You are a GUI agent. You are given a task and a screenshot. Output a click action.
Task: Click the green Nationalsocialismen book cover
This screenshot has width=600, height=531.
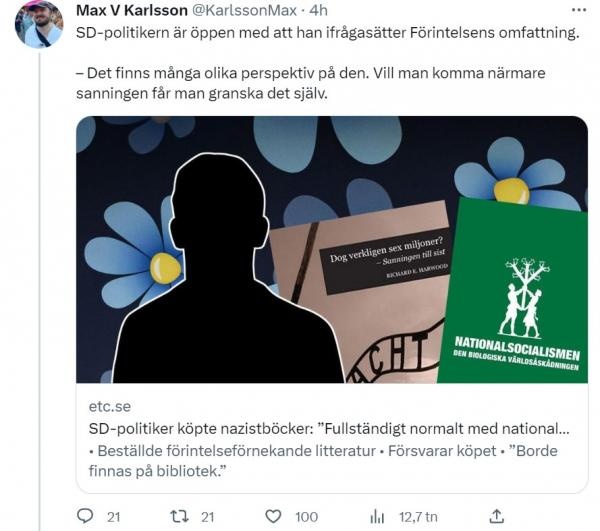point(513,291)
